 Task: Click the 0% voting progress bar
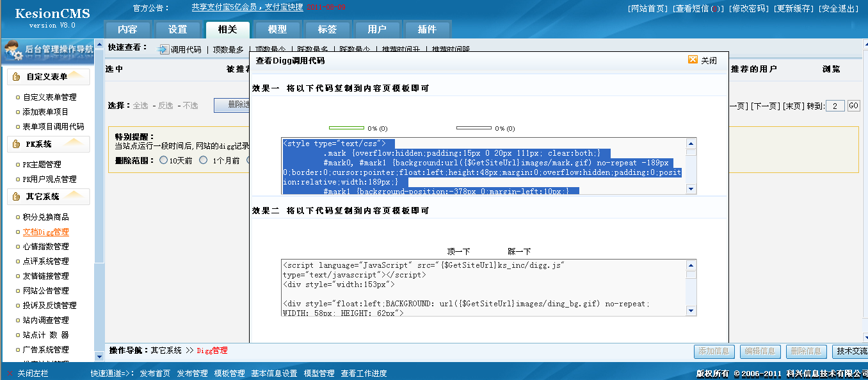click(346, 127)
